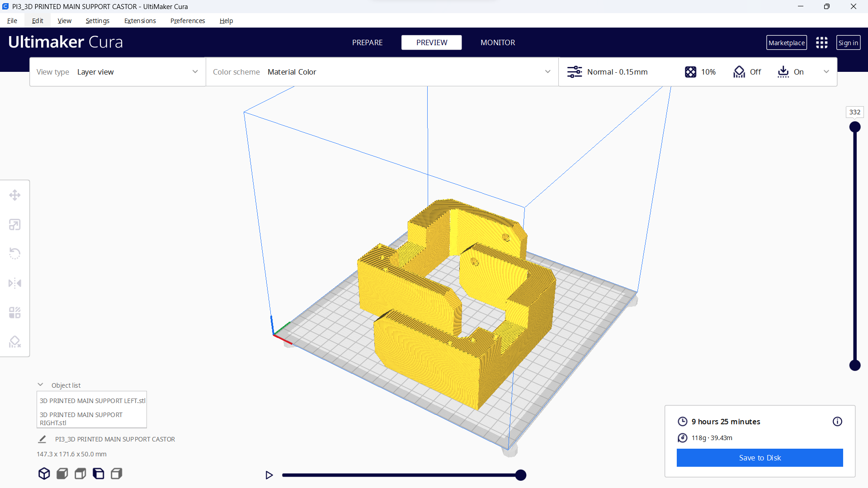
Task: Show print time info details icon
Action: coord(837,422)
